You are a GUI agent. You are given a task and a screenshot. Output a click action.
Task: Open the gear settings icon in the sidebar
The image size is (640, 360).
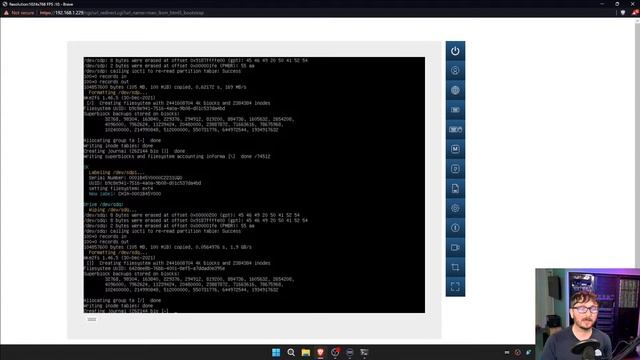point(455,208)
